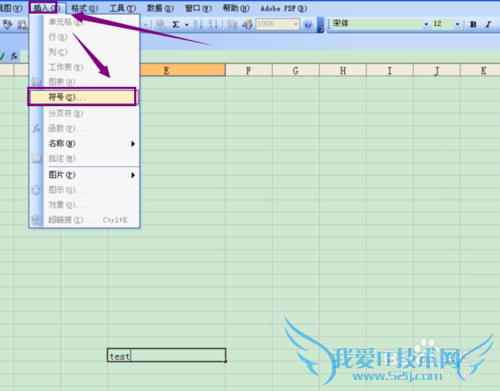Open the zoom 100% combo box
The width and height of the screenshot is (500, 391).
[277, 24]
